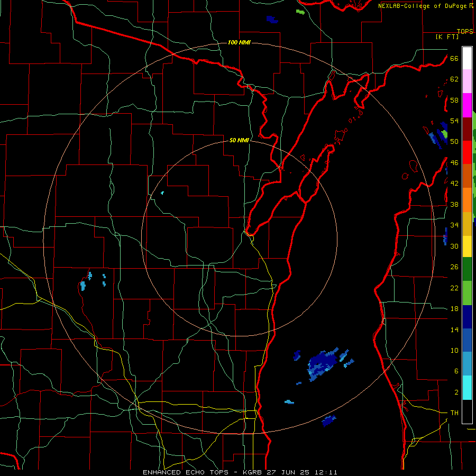476x476 pixels.
Task: Choose the dark green legend band
Action: pyautogui.click(x=467, y=269)
